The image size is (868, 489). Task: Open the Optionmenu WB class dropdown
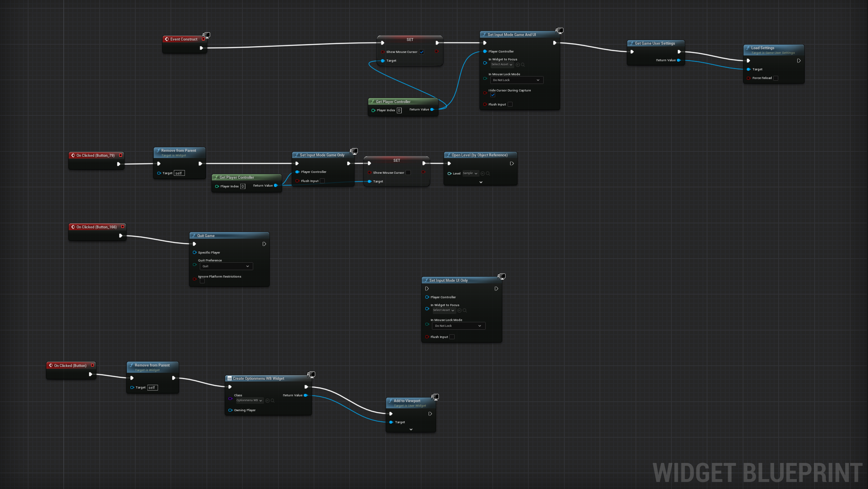pyautogui.click(x=249, y=400)
